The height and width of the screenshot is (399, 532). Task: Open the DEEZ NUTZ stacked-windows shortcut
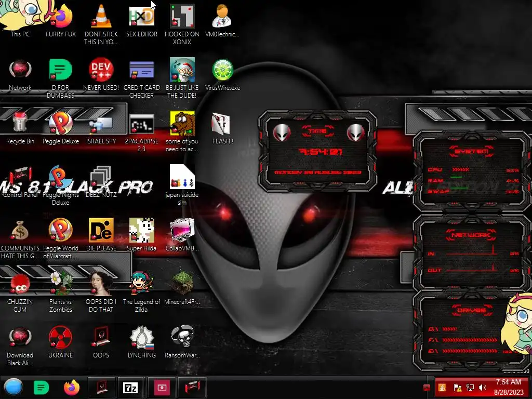click(101, 182)
